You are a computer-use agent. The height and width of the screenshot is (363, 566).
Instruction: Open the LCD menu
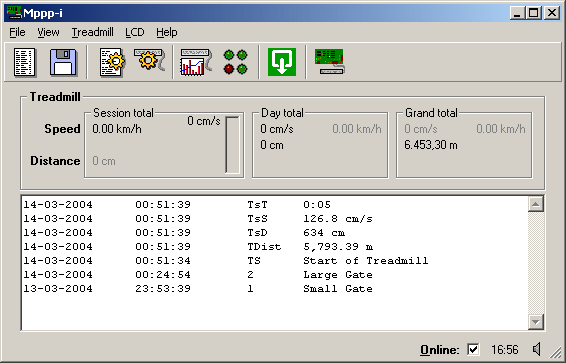[135, 32]
